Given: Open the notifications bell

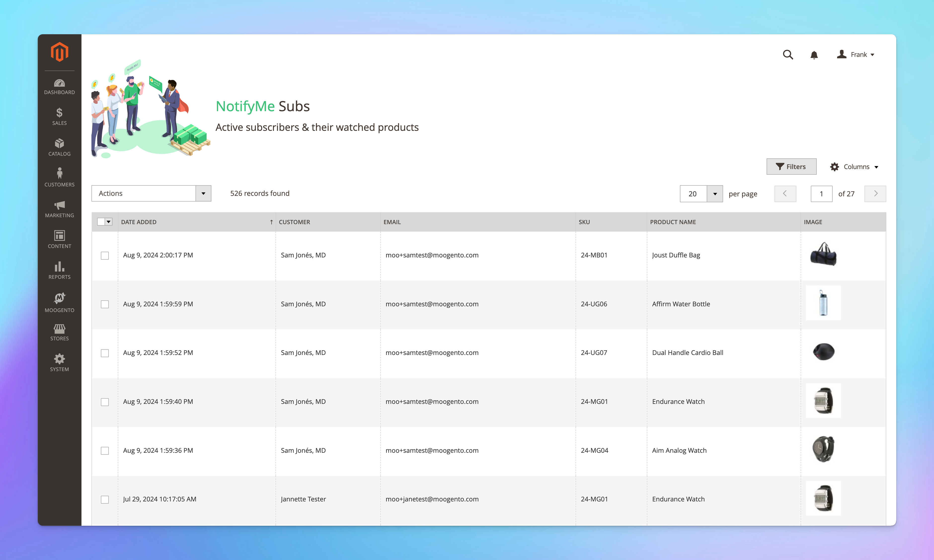Looking at the screenshot, I should [x=814, y=55].
